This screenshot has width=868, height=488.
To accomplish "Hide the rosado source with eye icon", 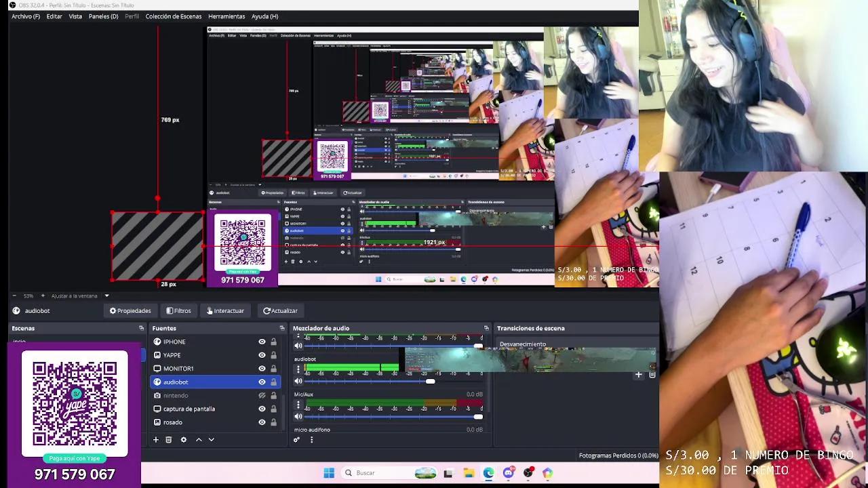I will coord(262,422).
